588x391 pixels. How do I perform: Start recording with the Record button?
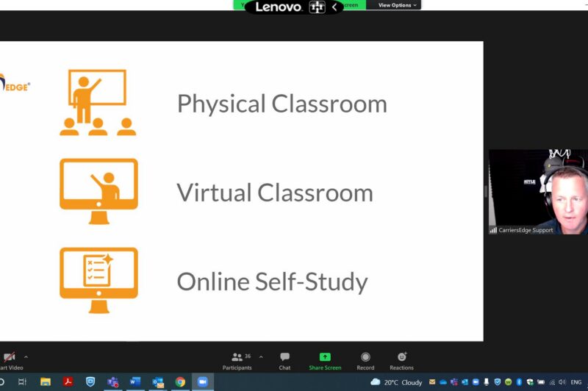(365, 360)
